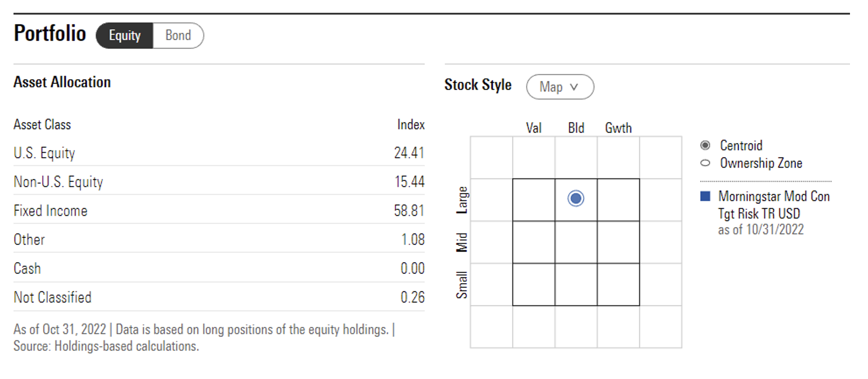Viewport: 868px width, 379px height.
Task: Click Morningstar Mod Con Tgt Risk label
Action: pyautogui.click(x=773, y=205)
